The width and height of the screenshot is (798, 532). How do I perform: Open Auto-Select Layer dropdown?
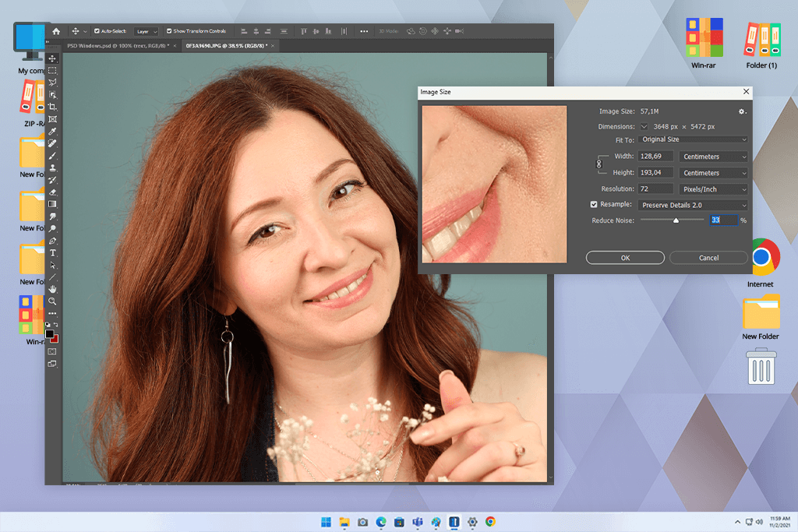coord(147,31)
